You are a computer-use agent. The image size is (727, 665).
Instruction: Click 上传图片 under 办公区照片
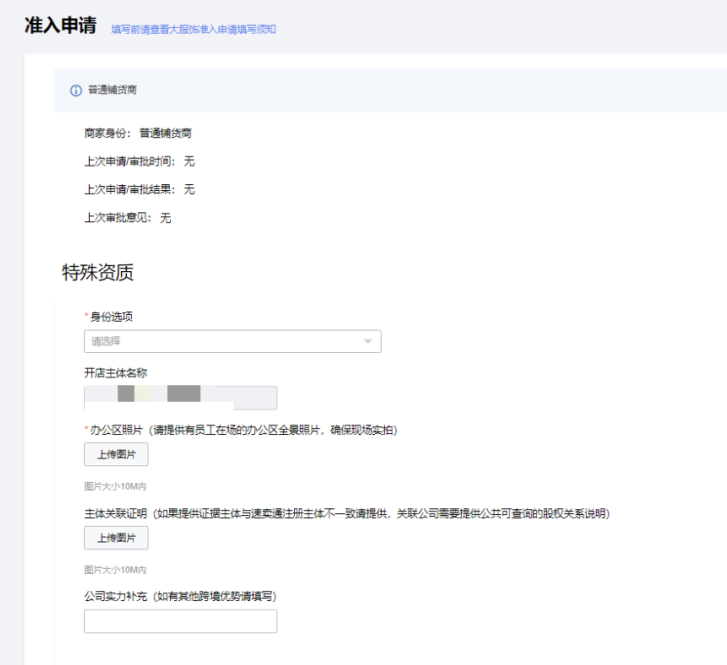pyautogui.click(x=116, y=454)
